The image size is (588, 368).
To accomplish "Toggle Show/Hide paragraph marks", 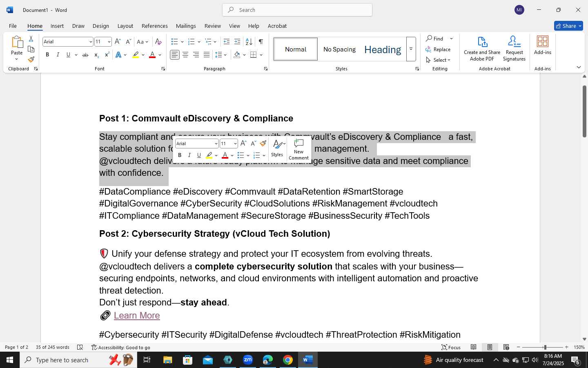I will 261,42.
